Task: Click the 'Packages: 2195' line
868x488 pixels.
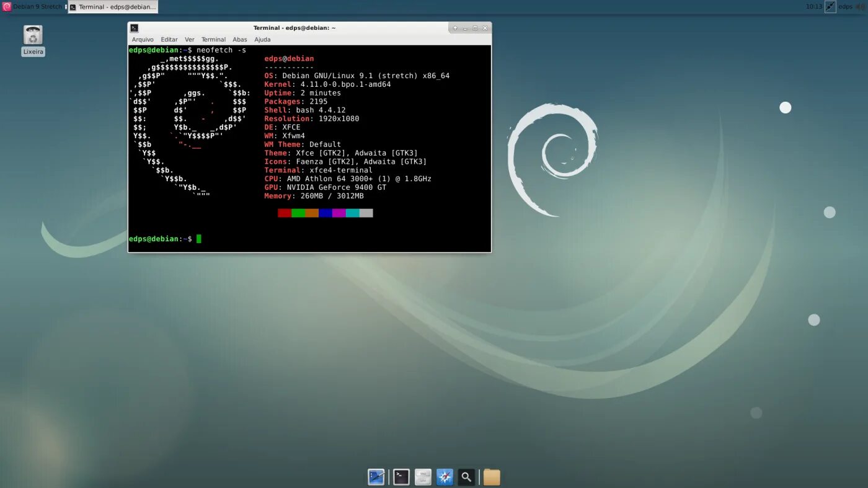Action: [x=296, y=102]
